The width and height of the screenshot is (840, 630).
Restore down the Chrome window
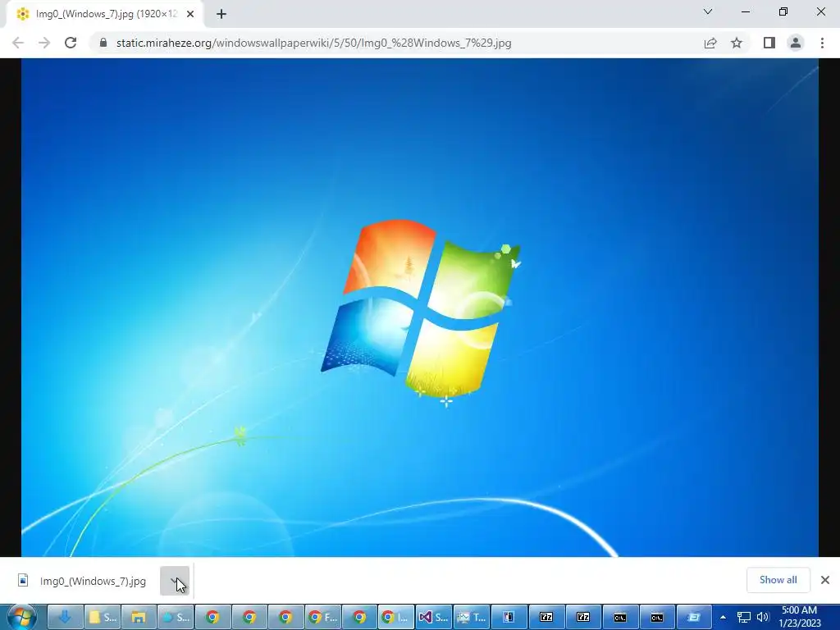783,11
